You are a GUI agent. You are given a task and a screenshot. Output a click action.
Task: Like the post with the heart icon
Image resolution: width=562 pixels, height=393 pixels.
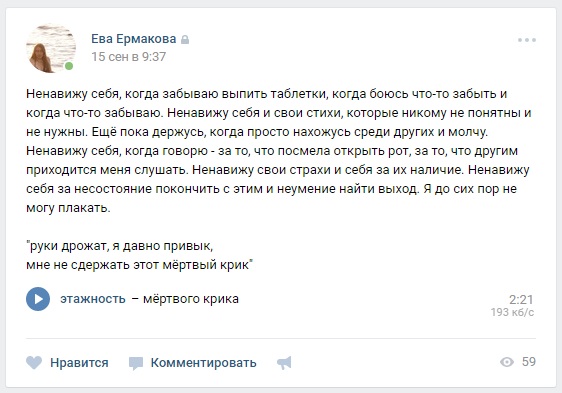[x=34, y=363]
